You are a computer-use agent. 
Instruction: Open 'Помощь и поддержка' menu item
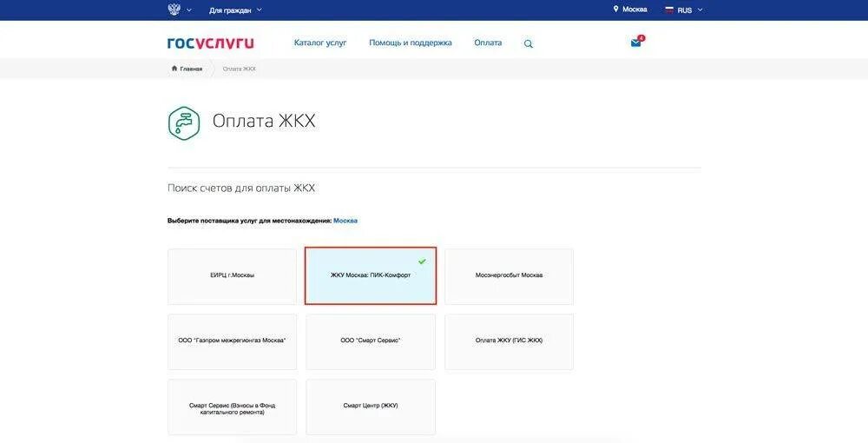coord(411,43)
